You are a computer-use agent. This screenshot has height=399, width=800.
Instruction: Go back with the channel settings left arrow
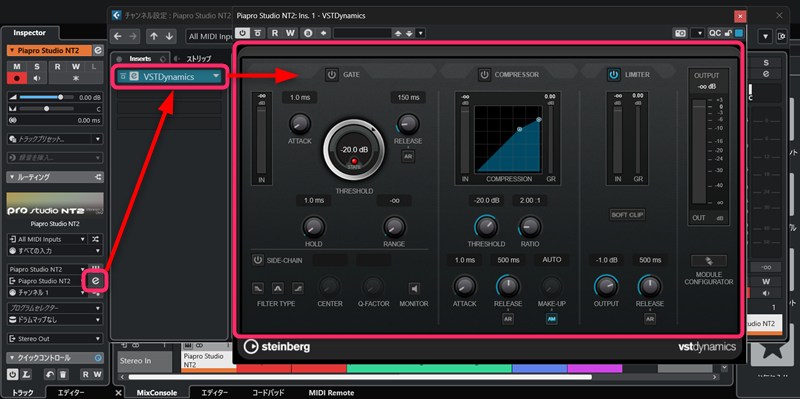(x=118, y=36)
